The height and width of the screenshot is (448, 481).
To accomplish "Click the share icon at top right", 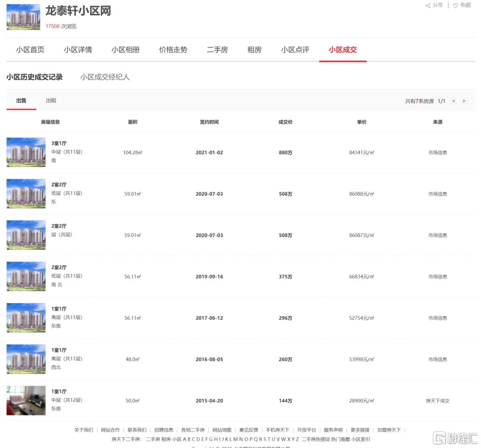I will tap(428, 5).
